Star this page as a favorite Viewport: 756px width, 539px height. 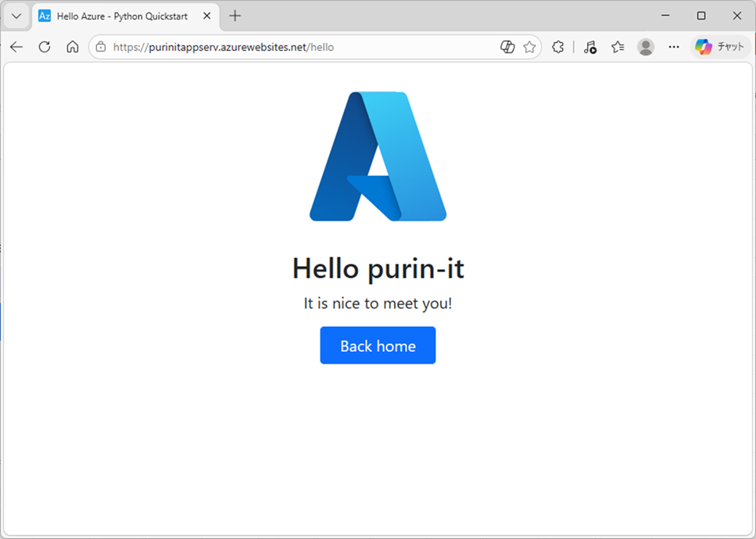tap(529, 47)
